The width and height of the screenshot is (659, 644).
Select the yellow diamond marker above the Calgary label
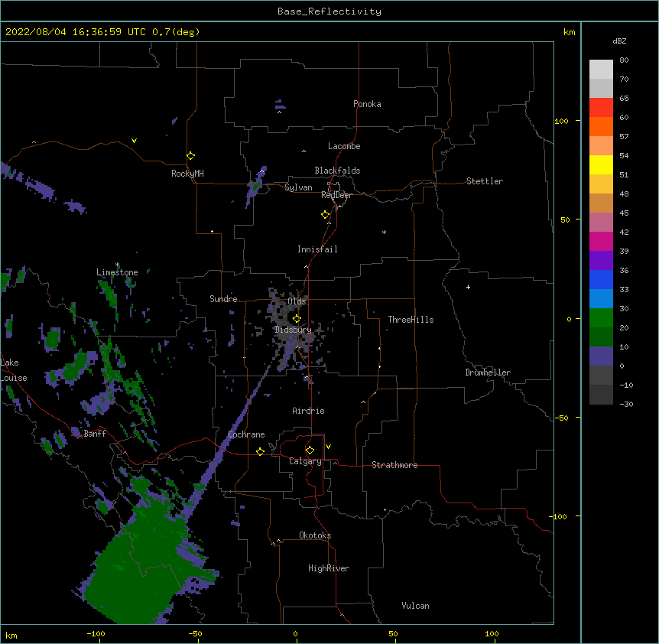(310, 450)
